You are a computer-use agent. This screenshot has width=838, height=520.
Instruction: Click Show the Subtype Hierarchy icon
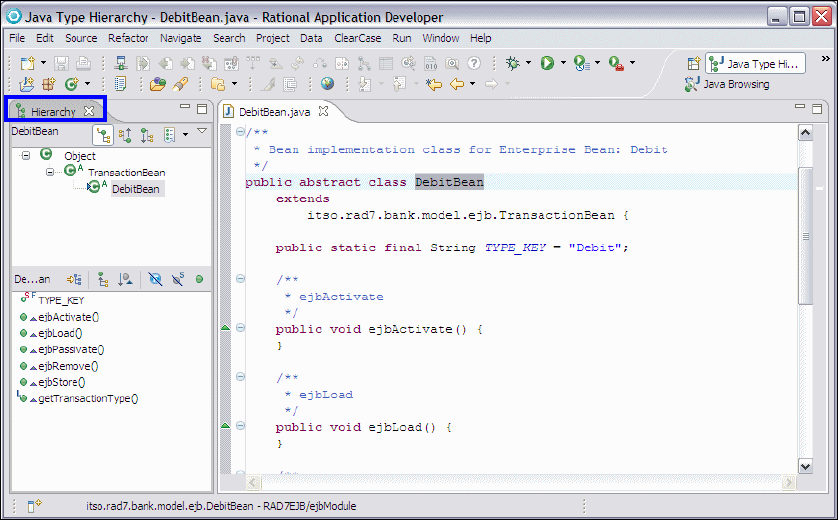147,134
